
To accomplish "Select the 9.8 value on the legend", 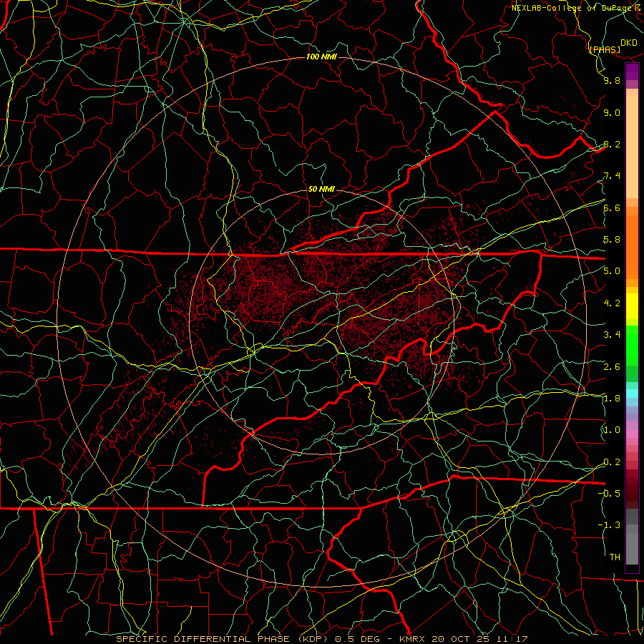I will click(x=612, y=80).
